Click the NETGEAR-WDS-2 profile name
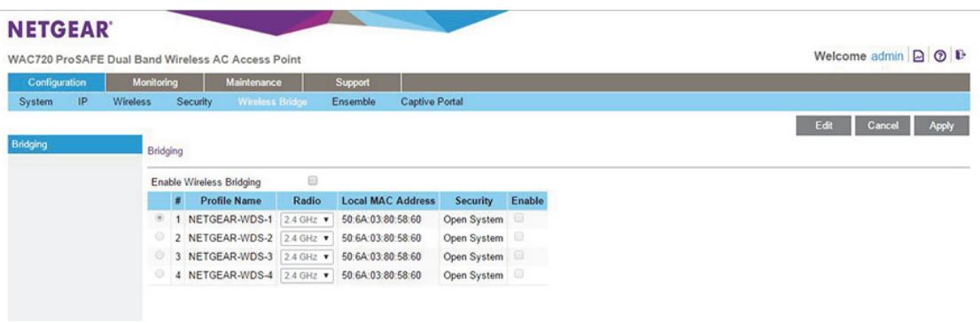980x323 pixels. [230, 238]
